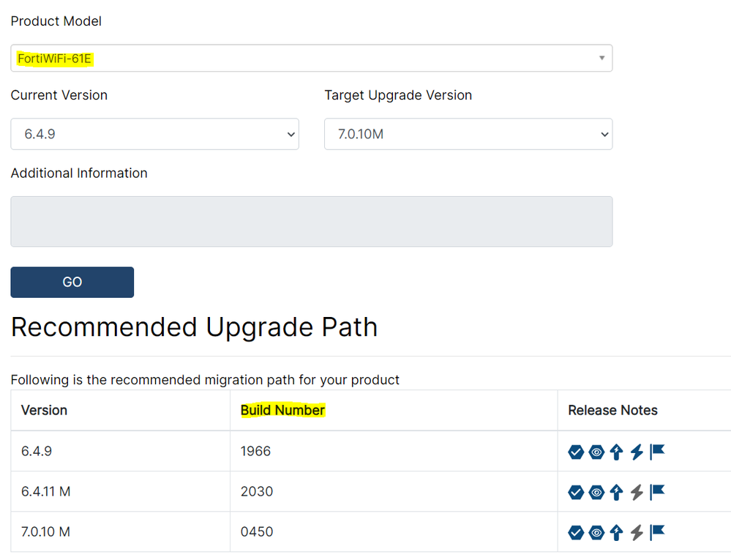Click the checkmark hexagon icon for 6.4.11 M
Screen dimensions: 731x560
(576, 493)
